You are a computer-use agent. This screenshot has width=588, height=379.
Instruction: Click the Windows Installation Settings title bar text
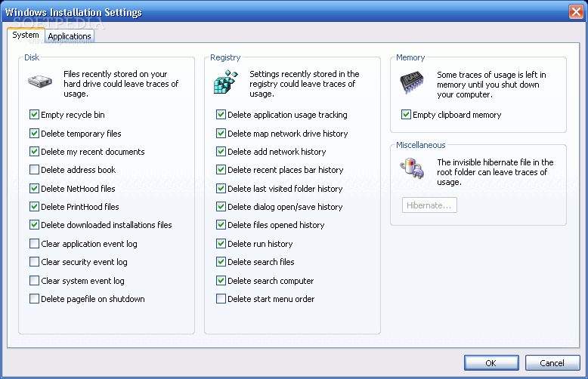click(73, 12)
